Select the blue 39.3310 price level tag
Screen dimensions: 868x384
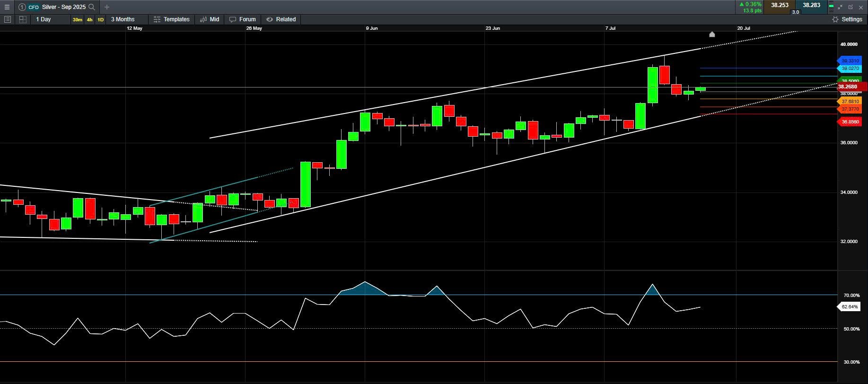(x=850, y=61)
